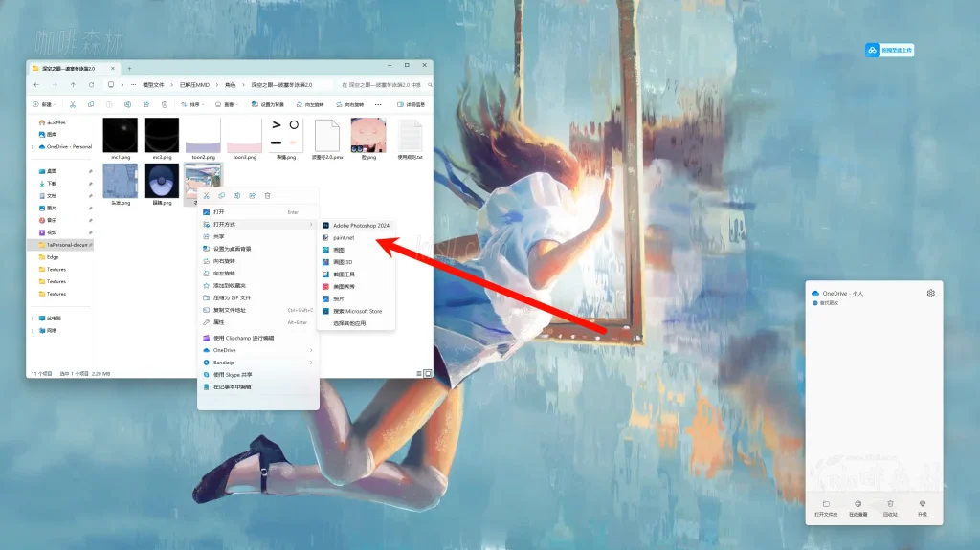Click 在线查看 in the OneDrive panel
The image size is (980, 550).
click(857, 508)
